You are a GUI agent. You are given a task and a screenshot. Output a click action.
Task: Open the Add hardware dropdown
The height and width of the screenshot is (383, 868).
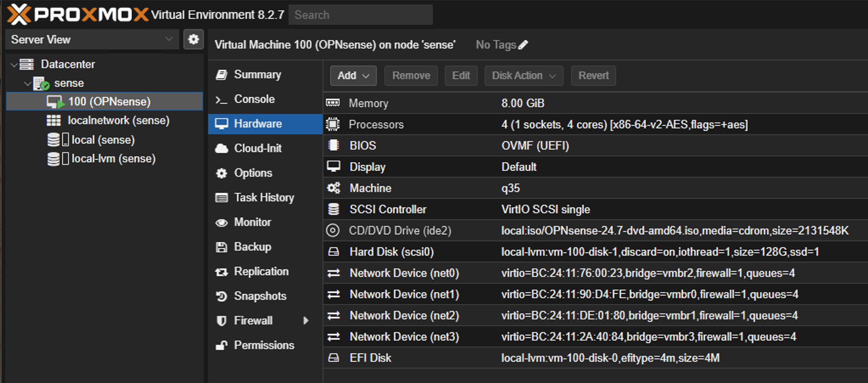[x=353, y=76]
